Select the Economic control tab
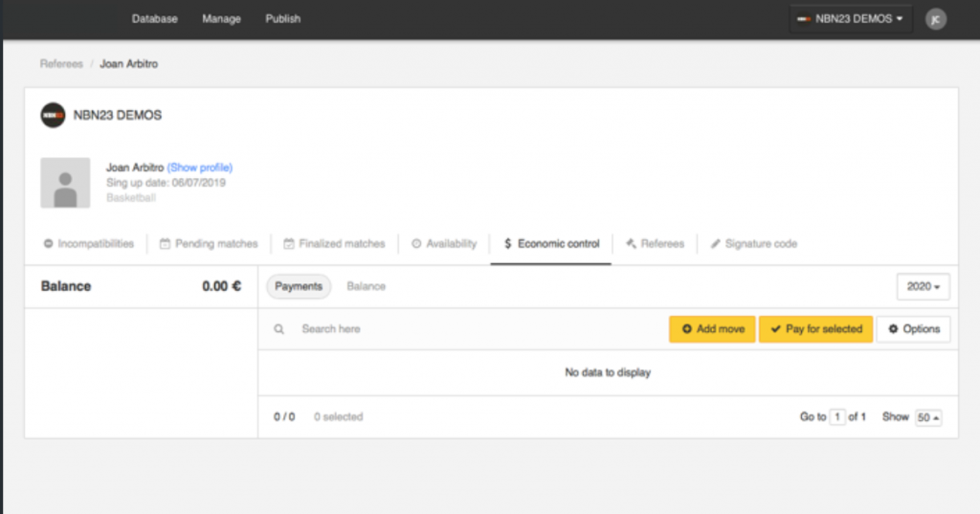This screenshot has width=980, height=514. pyautogui.click(x=551, y=244)
